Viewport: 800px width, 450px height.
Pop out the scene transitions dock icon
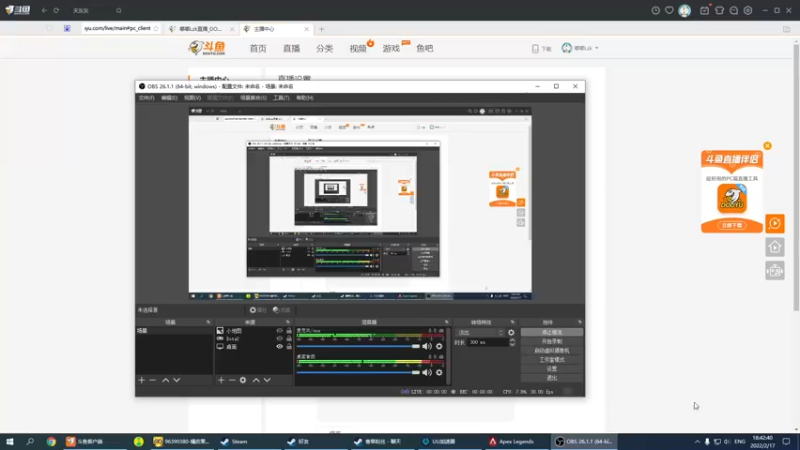point(512,322)
